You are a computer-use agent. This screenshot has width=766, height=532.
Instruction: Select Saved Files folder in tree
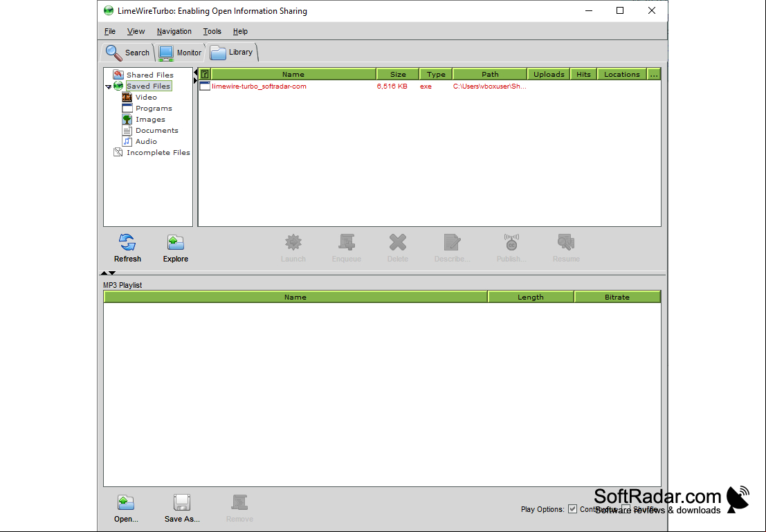tap(149, 86)
